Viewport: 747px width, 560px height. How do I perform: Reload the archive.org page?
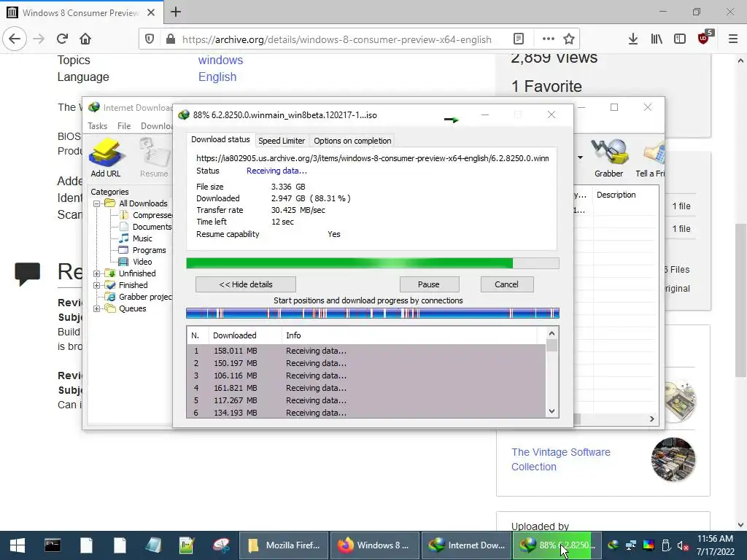(62, 39)
